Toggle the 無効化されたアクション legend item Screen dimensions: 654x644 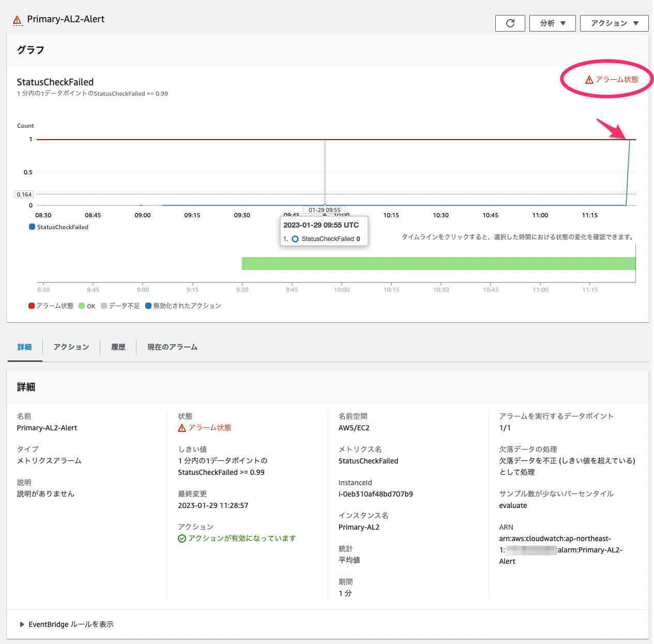(184, 306)
